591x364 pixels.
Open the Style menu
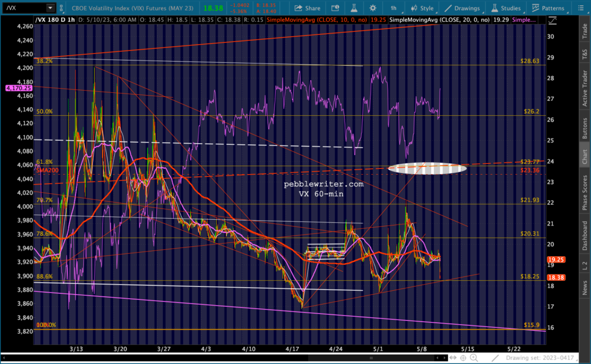tap(422, 8)
